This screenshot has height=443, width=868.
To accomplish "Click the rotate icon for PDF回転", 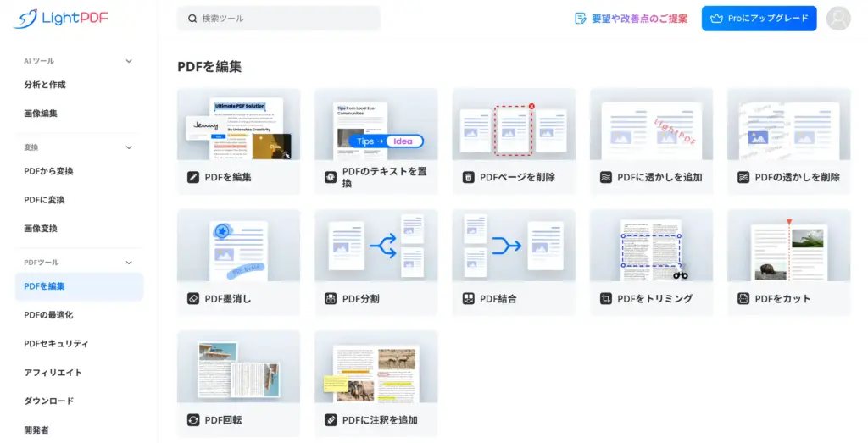I will click(x=193, y=420).
